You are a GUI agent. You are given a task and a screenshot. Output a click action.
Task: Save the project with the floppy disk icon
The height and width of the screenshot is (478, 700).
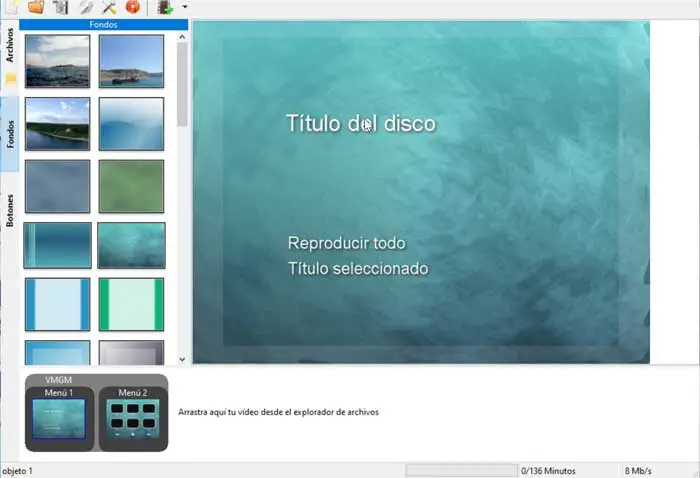tap(60, 6)
